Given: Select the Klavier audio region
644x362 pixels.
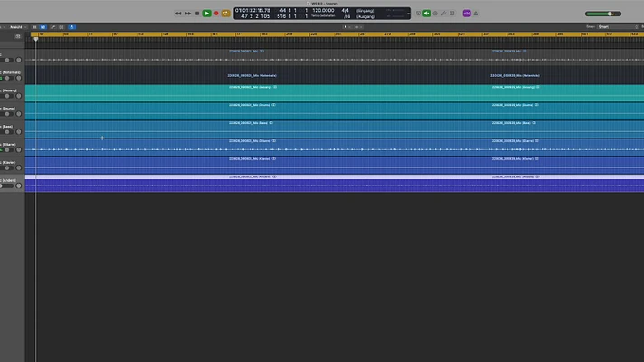Looking at the screenshot, I should coord(335,166).
